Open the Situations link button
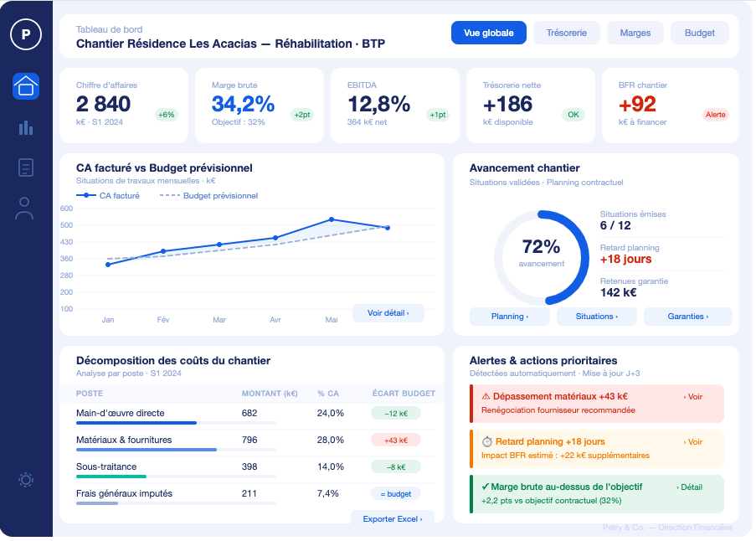The height and width of the screenshot is (541, 756). (x=596, y=317)
